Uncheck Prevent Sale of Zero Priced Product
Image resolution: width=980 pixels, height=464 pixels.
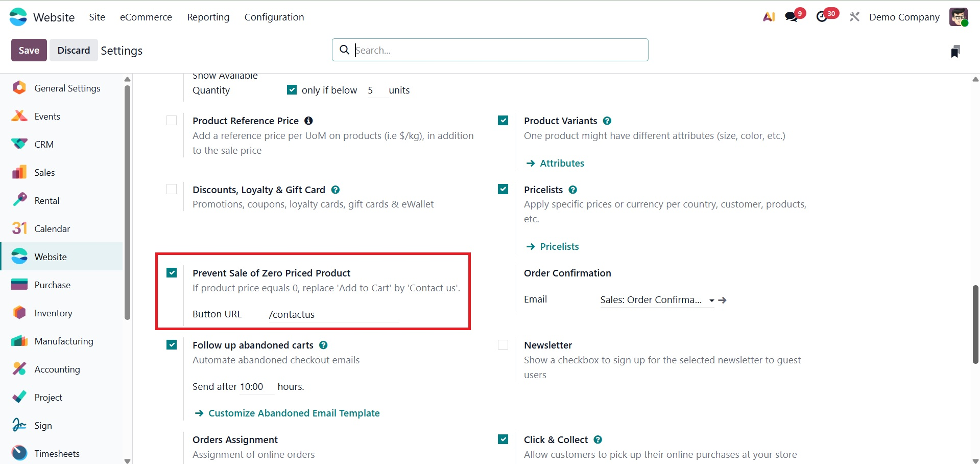tap(172, 273)
